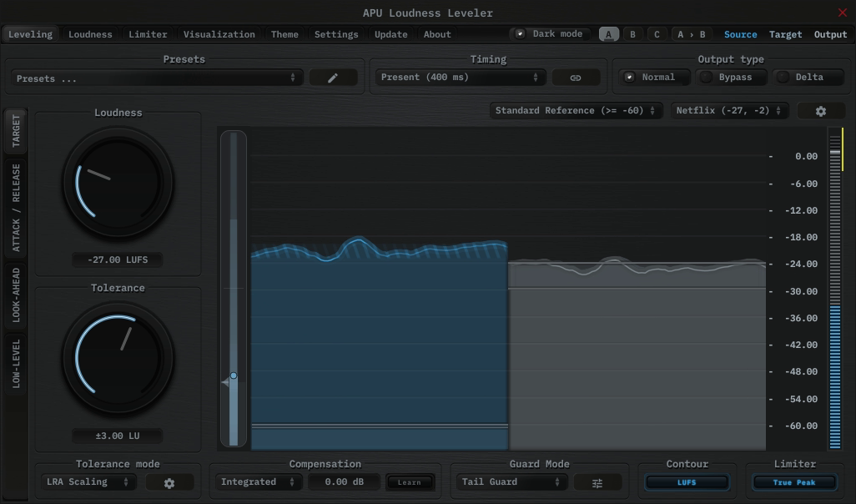856x504 pixels.
Task: Open the gear settings above the graph
Action: (820, 111)
